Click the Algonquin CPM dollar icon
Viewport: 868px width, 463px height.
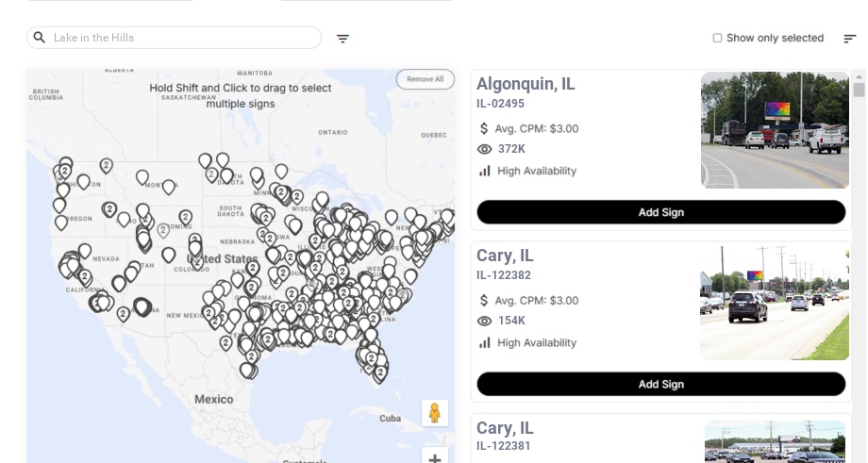click(485, 128)
